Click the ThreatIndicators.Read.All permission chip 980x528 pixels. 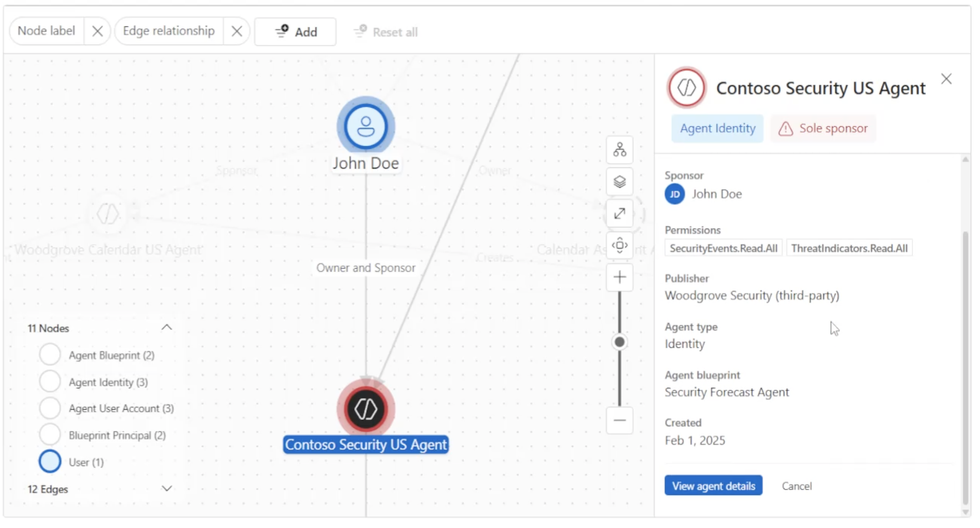tap(849, 248)
